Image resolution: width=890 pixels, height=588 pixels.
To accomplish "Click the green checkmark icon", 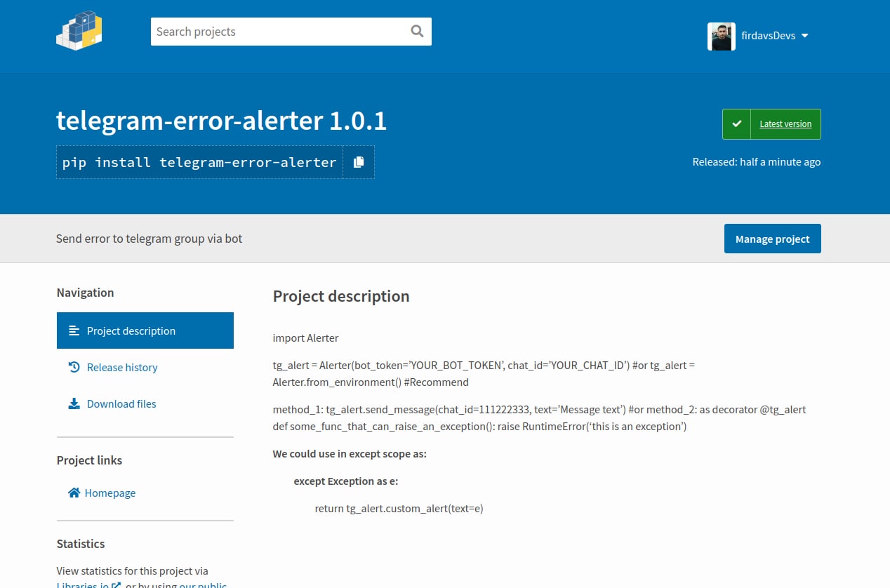I will pos(736,124).
